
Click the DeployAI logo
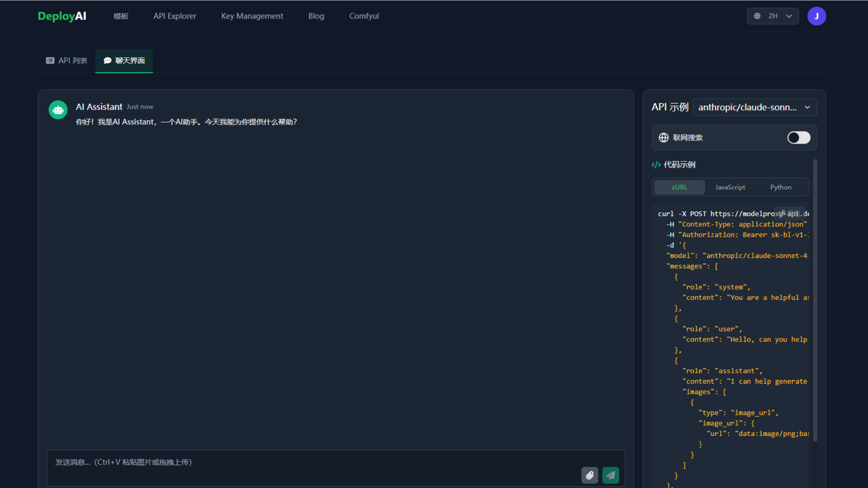(x=62, y=16)
